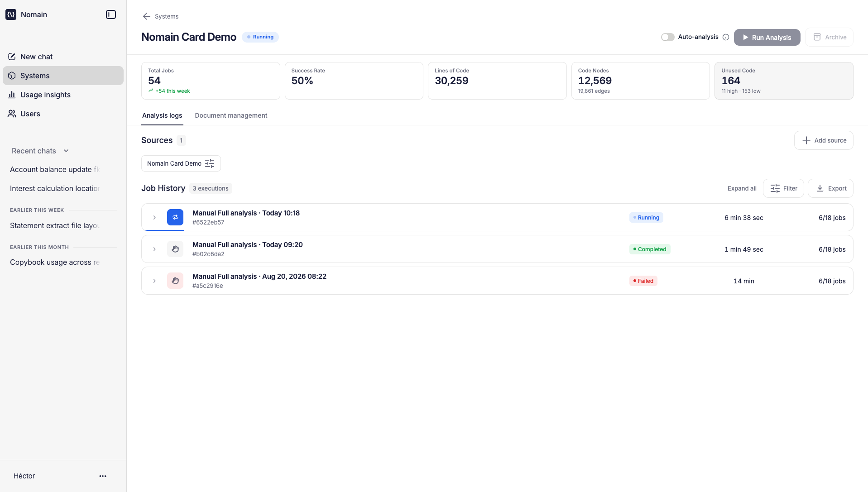Open New chat from the sidebar
868x492 pixels.
pos(63,57)
